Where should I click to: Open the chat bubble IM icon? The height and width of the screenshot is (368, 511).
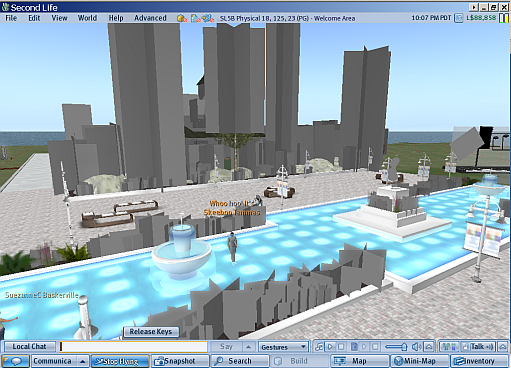click(15, 361)
